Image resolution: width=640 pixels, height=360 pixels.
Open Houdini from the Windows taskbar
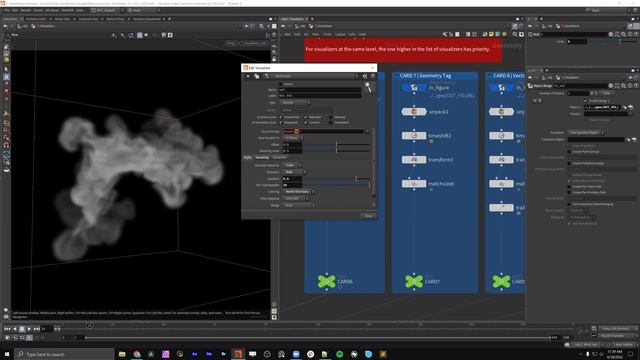238,354
